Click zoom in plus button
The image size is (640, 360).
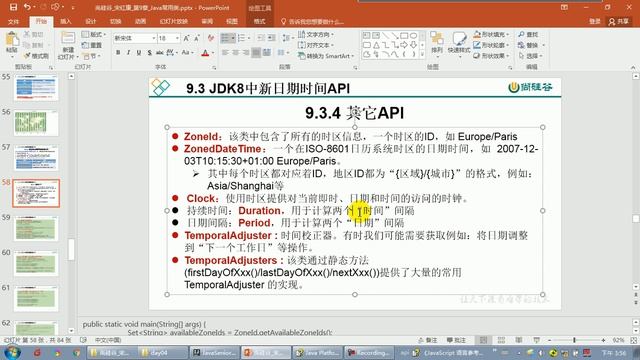pyautogui.click(x=603, y=340)
